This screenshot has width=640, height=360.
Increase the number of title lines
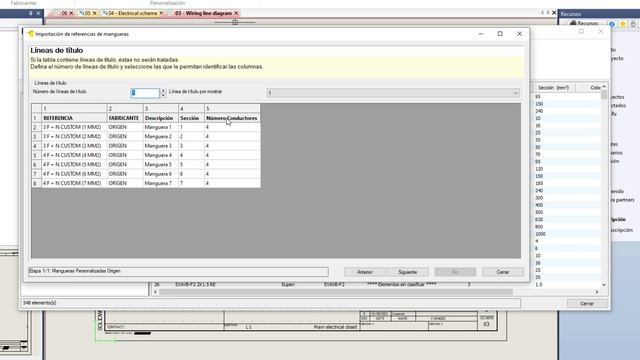click(163, 91)
